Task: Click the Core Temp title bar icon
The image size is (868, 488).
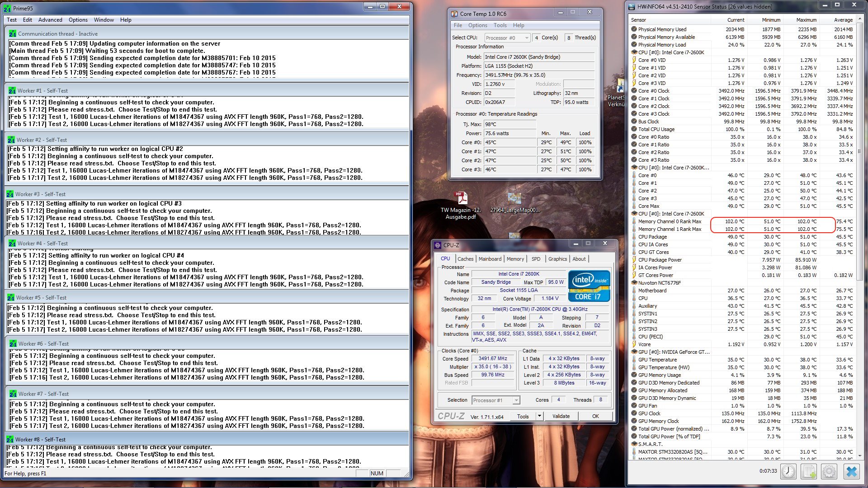Action: click(454, 14)
